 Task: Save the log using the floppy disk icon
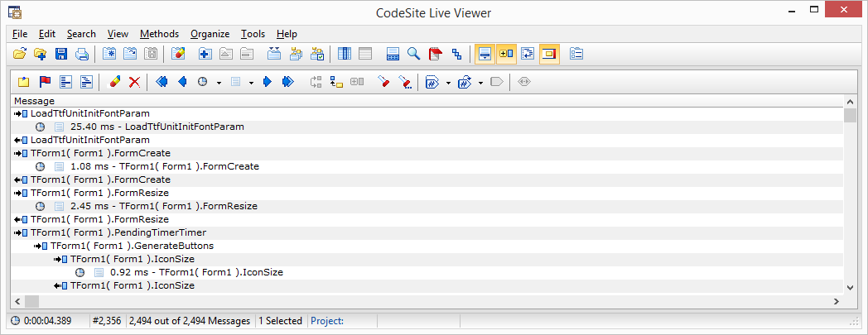61,54
